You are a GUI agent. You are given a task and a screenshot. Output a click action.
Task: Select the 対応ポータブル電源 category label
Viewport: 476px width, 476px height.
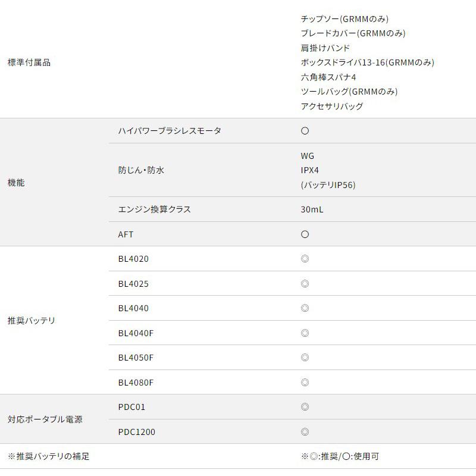pos(45,419)
